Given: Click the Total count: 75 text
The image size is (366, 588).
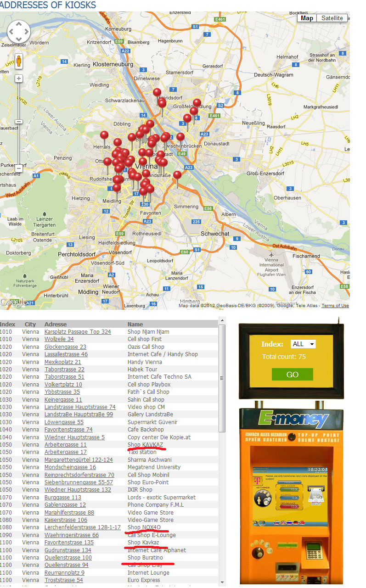Looking at the screenshot, I should [284, 357].
